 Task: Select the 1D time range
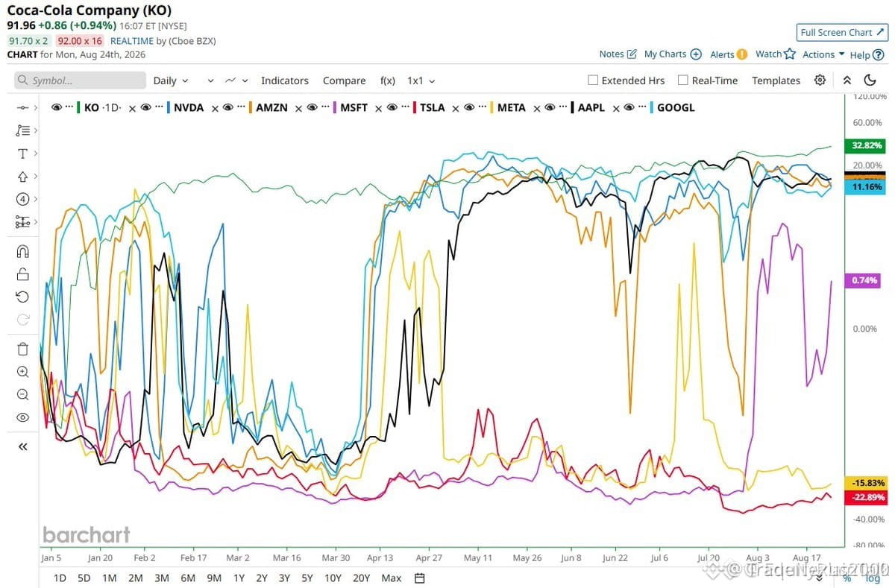coord(60,578)
